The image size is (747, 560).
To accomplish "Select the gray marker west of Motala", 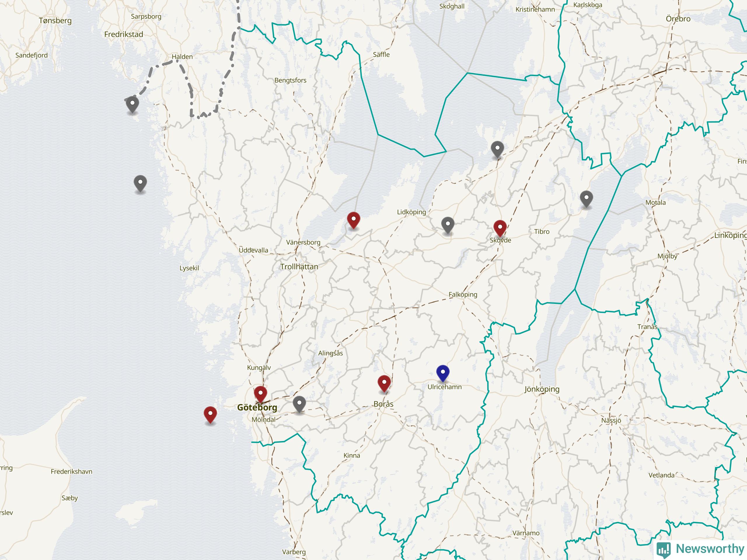I will click(x=586, y=199).
